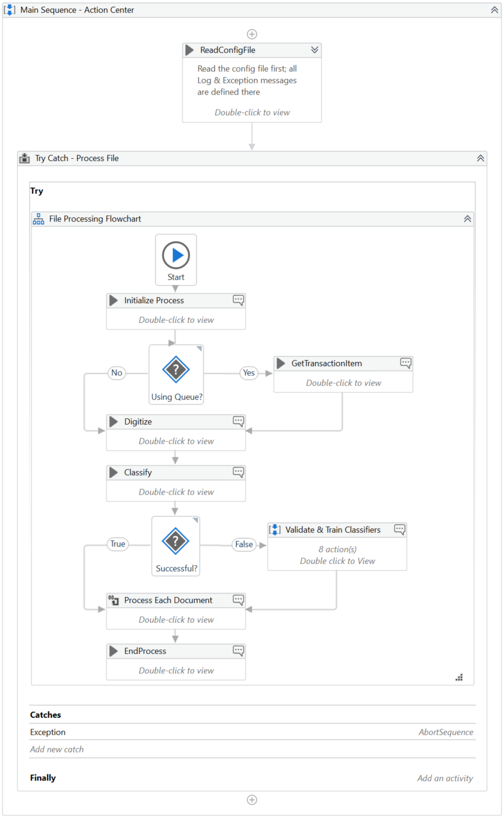Click the fit-to-view icon in flowchart corner
Image resolution: width=504 pixels, height=818 pixels.
[x=459, y=677]
